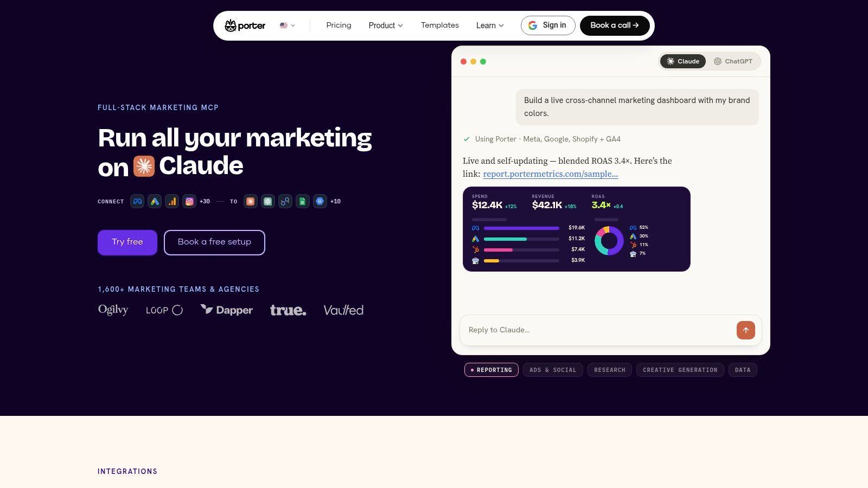Select the Research tab
Screen dimensions: 868x488
pos(610,370)
